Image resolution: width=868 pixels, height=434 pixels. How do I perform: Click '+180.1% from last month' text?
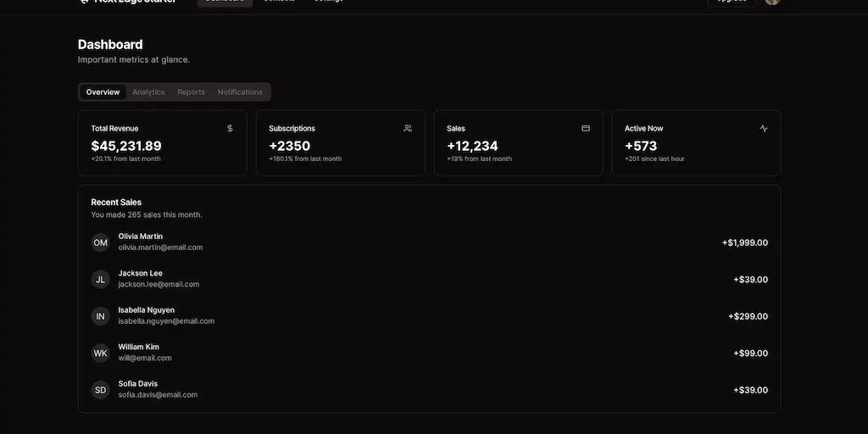coord(305,159)
